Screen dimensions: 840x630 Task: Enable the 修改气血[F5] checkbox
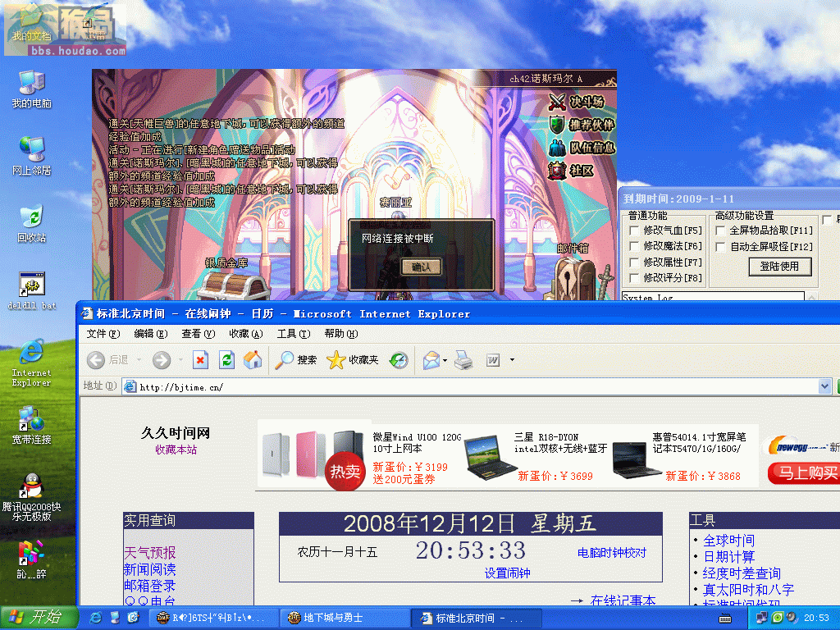[x=634, y=231]
